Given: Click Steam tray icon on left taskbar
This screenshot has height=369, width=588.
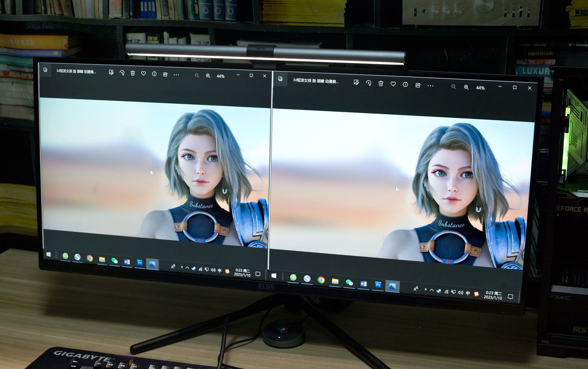Looking at the screenshot, I should pos(194,269).
